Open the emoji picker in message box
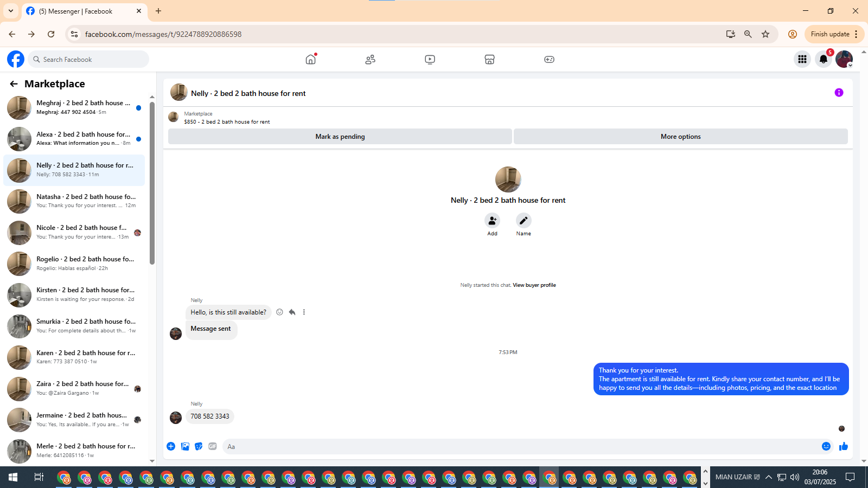Image resolution: width=868 pixels, height=488 pixels. (826, 446)
